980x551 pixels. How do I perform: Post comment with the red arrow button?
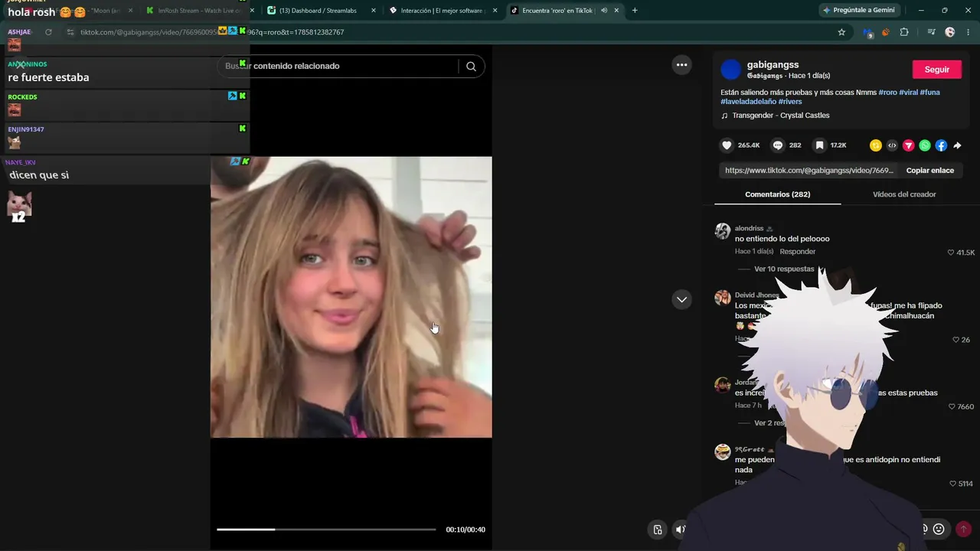point(963,529)
